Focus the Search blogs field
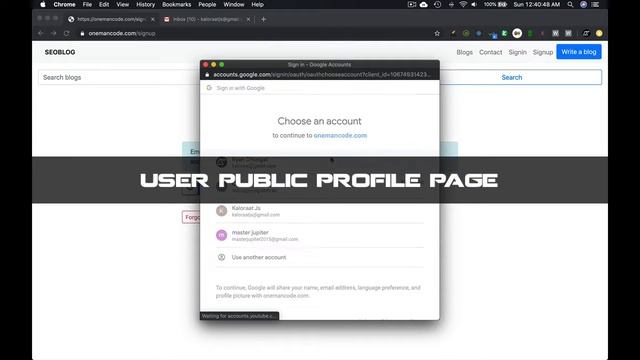640x360 pixels. point(119,77)
